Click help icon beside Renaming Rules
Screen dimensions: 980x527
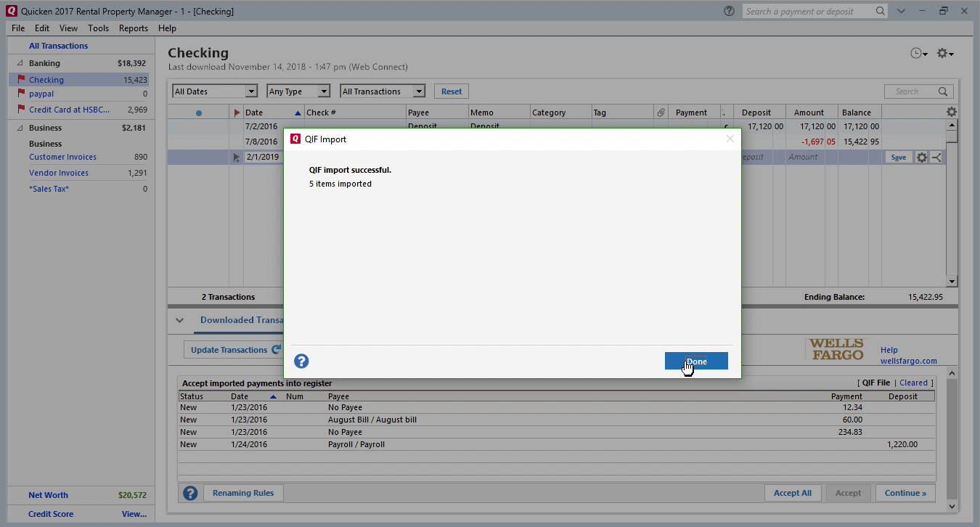[190, 494]
